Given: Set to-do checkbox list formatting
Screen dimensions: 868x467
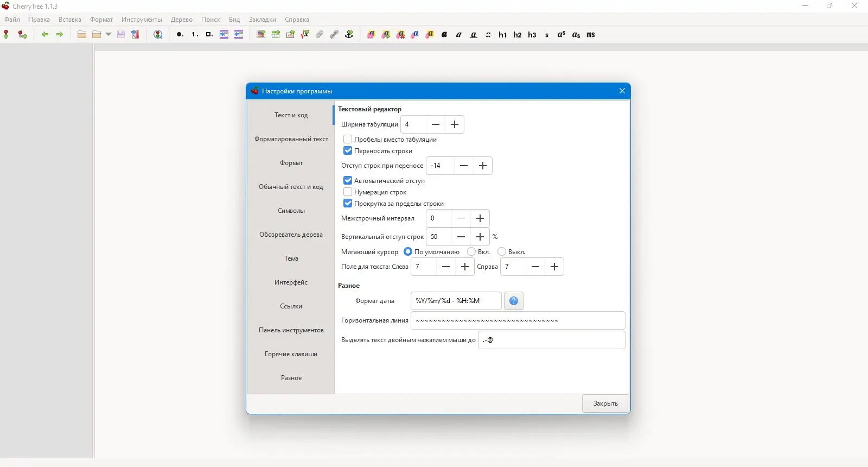Looking at the screenshot, I should pyautogui.click(x=209, y=35).
